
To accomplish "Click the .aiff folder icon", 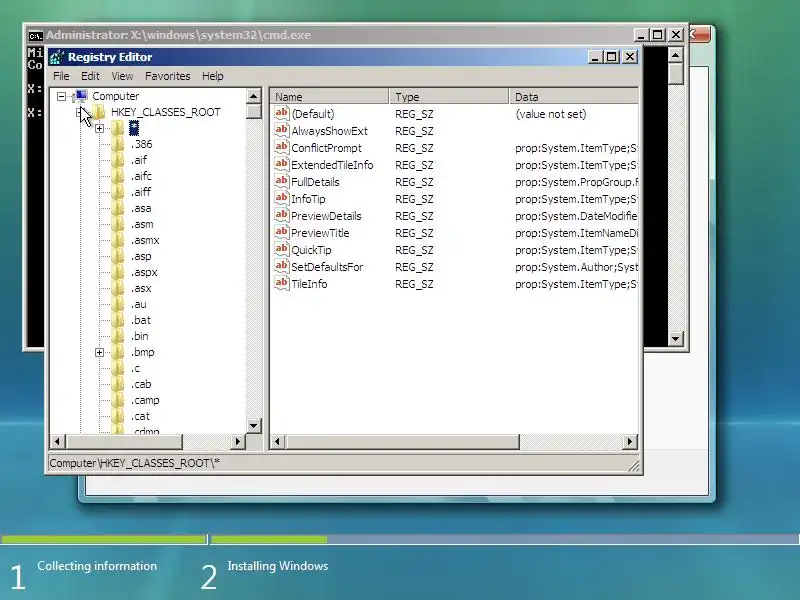I will tap(118, 192).
